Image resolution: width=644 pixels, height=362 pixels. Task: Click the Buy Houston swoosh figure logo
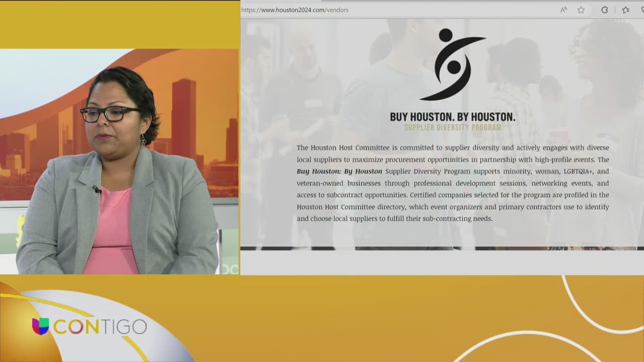[453, 64]
